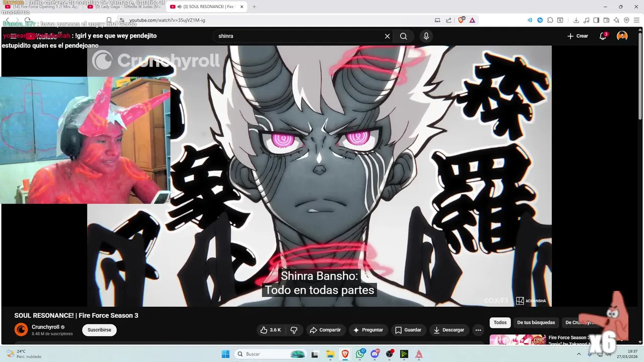644x362 pixels.
Task: Open the browser downloads icon
Action: [x=576, y=20]
